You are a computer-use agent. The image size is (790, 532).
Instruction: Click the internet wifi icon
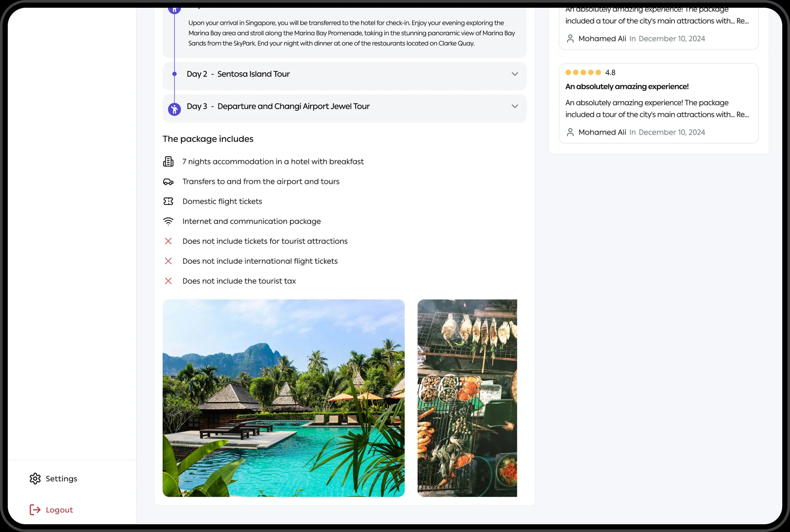[x=168, y=221]
